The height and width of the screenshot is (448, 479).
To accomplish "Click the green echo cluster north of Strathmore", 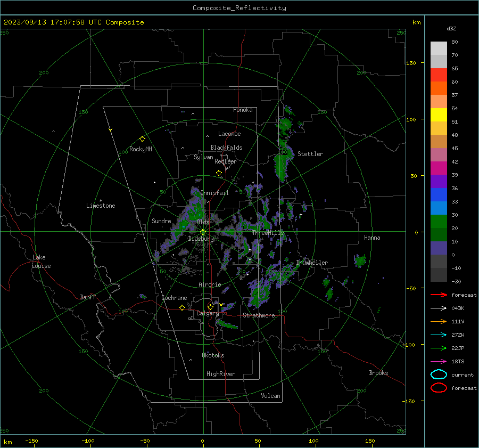I will pos(260,294).
